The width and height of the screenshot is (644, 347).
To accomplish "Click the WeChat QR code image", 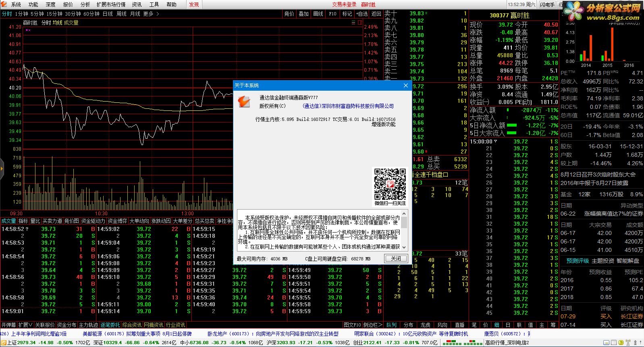I will click(390, 184).
